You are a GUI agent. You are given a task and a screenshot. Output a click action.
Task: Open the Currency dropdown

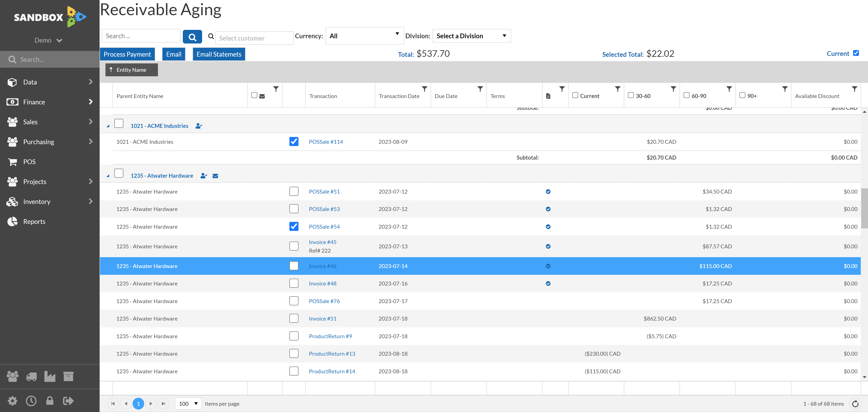(365, 36)
